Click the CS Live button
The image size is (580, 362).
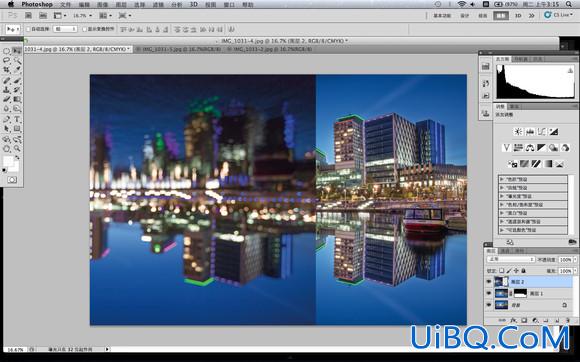[558, 15]
